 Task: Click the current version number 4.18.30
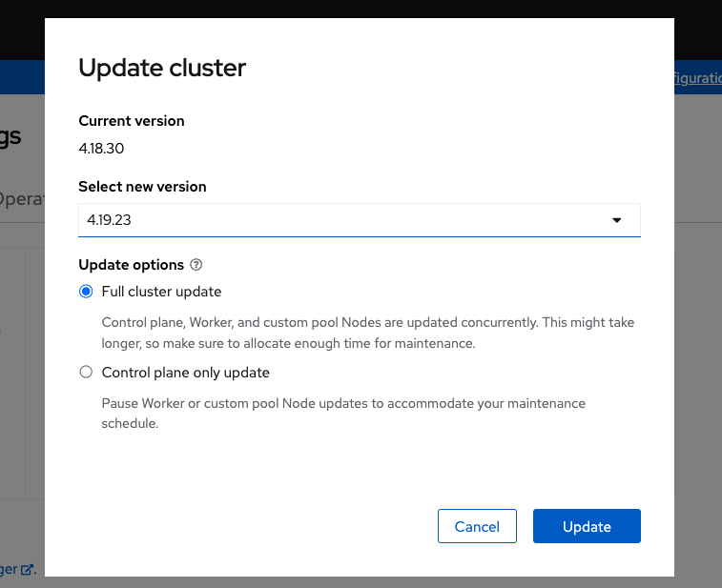pos(101,149)
